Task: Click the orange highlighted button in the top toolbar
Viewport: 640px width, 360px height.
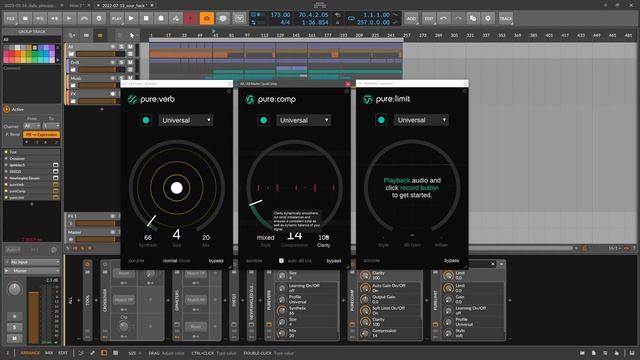Action: click(x=207, y=18)
